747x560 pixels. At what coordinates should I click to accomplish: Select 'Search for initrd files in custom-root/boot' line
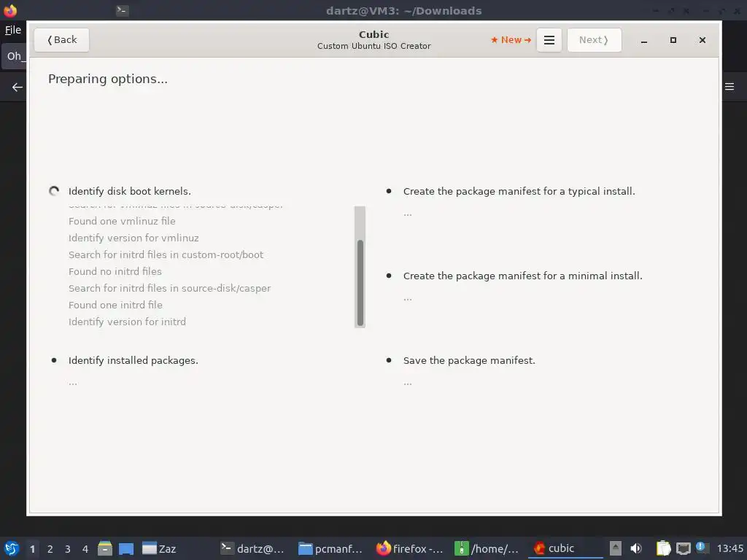coord(166,254)
